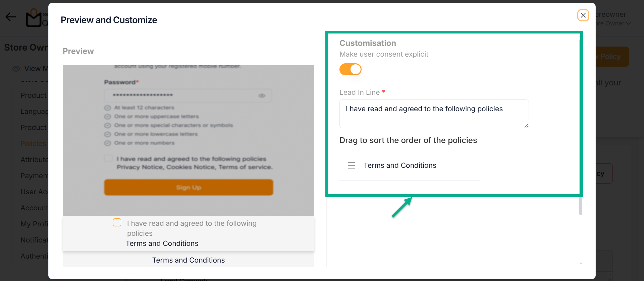The image size is (644, 281).
Task: Click the drag handle beside Terms and Conditions
Action: click(x=351, y=165)
